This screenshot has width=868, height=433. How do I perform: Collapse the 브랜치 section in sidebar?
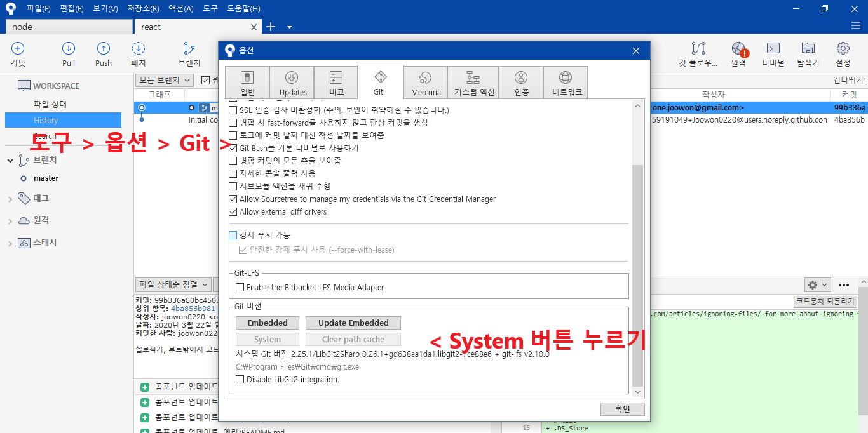[10, 161]
